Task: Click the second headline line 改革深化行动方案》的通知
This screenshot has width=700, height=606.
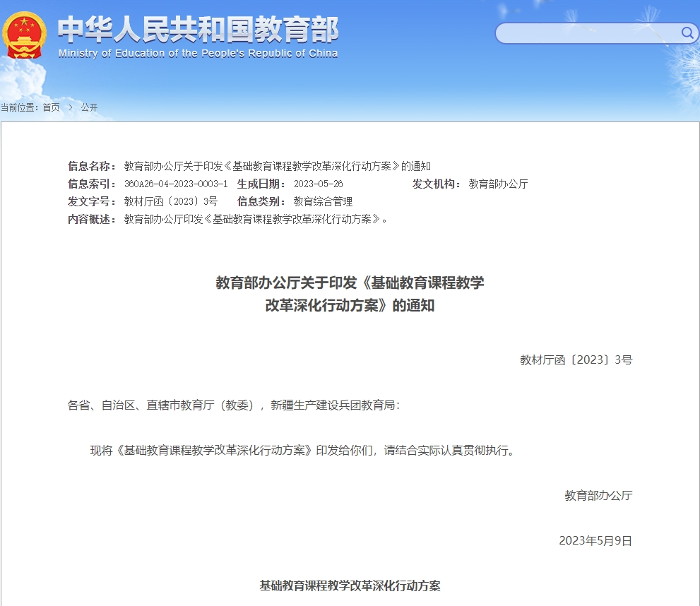Action: pos(350,306)
